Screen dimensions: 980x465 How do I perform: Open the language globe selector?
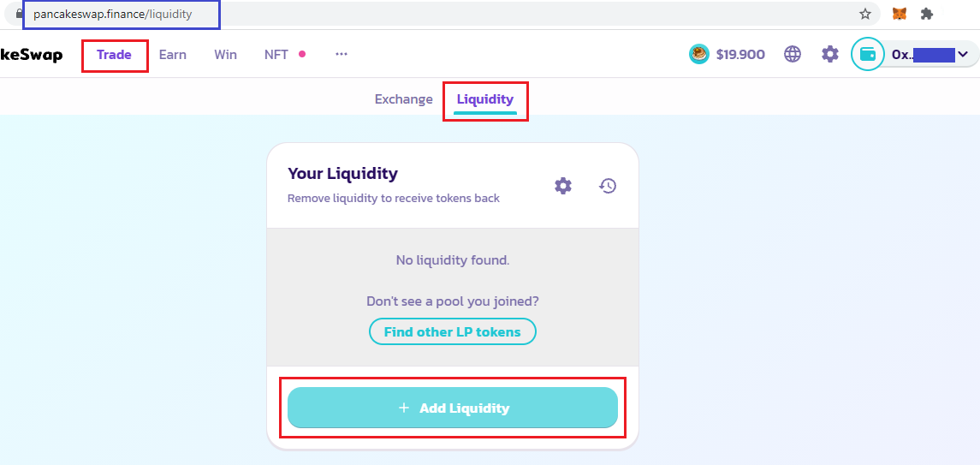click(x=793, y=55)
